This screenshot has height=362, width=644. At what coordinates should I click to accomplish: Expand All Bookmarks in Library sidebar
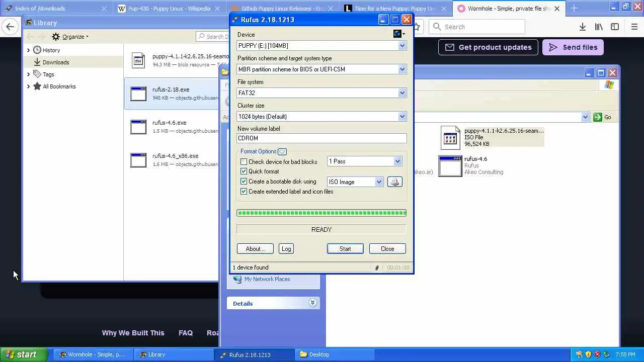point(28,86)
